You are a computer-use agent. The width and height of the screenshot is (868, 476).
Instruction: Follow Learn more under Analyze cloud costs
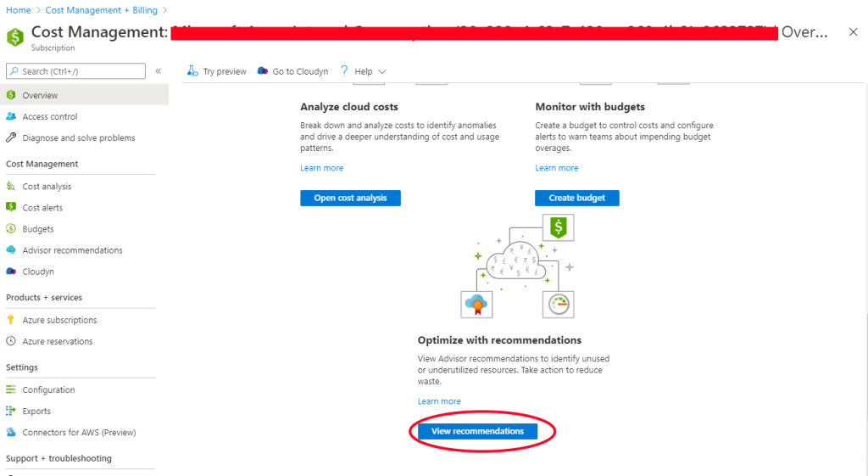321,168
